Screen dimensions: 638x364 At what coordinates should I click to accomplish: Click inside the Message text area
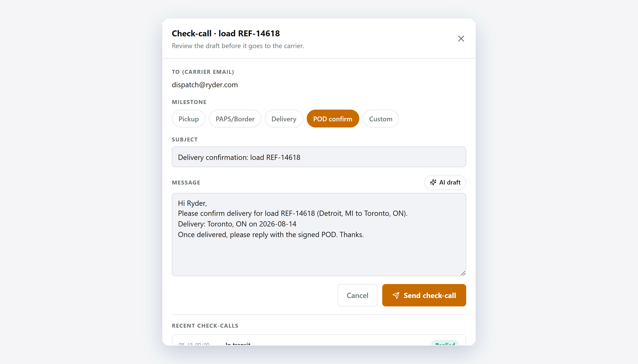pyautogui.click(x=319, y=234)
